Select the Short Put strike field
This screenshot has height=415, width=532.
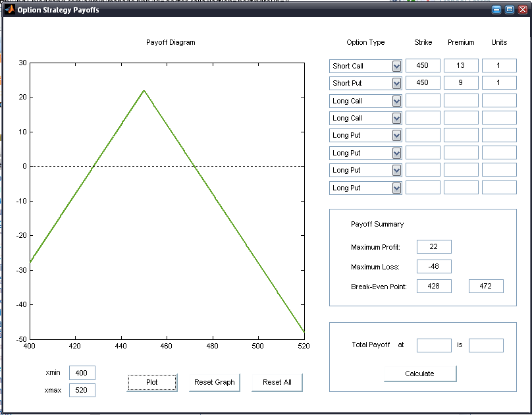(x=423, y=83)
